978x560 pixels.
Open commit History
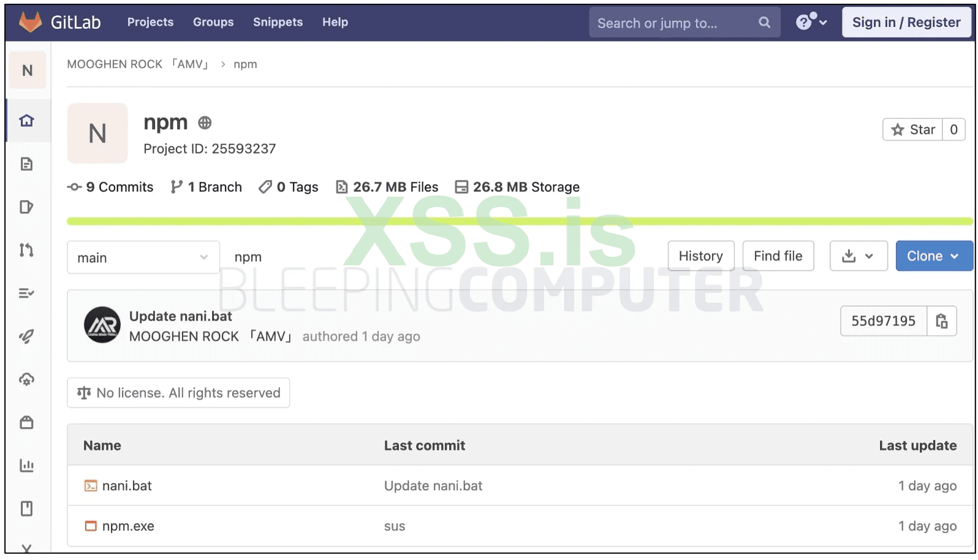[x=701, y=256]
